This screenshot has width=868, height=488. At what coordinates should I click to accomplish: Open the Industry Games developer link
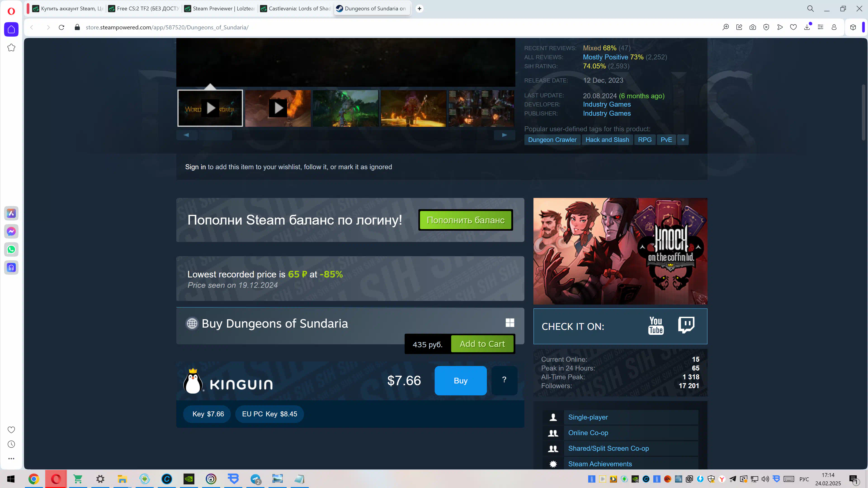click(607, 104)
